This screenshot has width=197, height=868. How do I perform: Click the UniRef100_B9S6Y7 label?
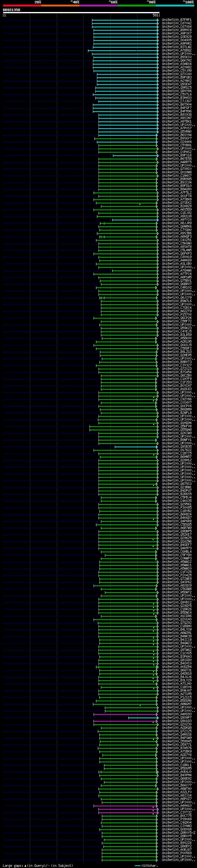[x=177, y=139]
